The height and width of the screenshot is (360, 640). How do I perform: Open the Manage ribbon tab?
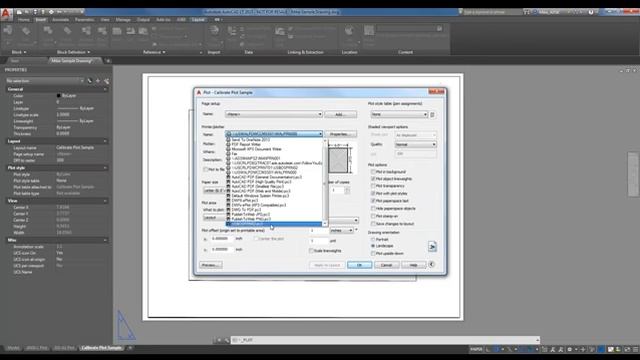pyautogui.click(x=123, y=20)
